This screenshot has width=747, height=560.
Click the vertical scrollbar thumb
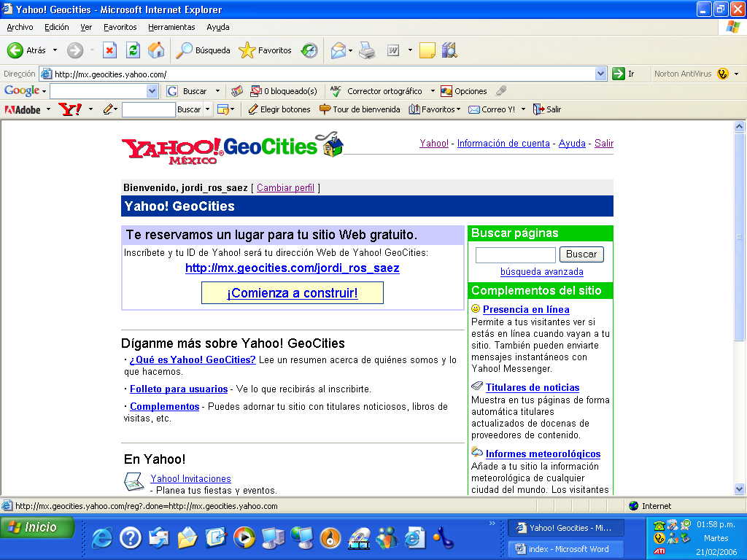point(739,237)
